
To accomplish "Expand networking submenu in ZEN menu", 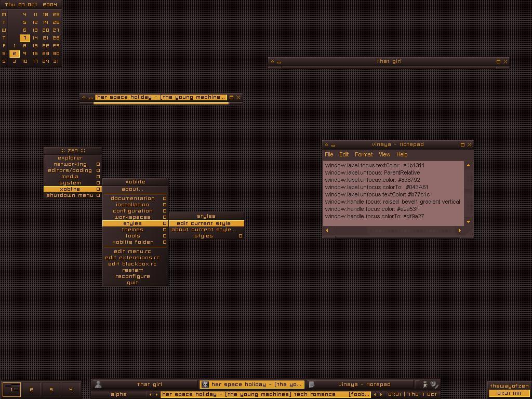I will point(73,164).
